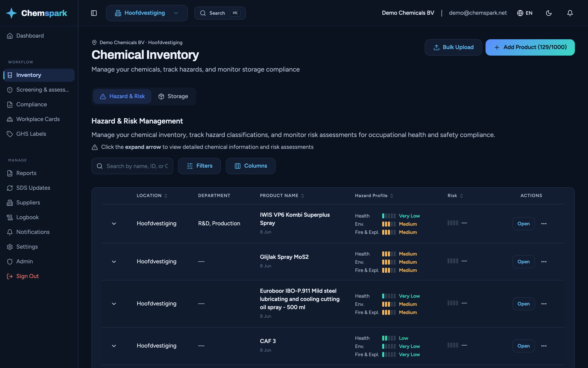Click demo@chemspark.net account email
Image resolution: width=588 pixels, height=368 pixels.
click(478, 13)
